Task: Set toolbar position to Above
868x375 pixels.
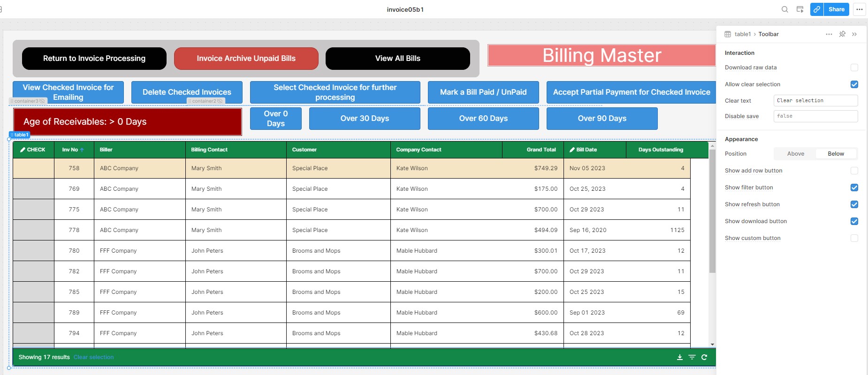Action: click(x=796, y=154)
